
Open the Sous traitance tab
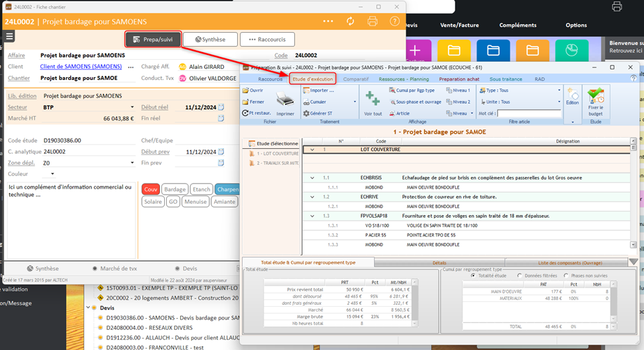click(x=506, y=79)
